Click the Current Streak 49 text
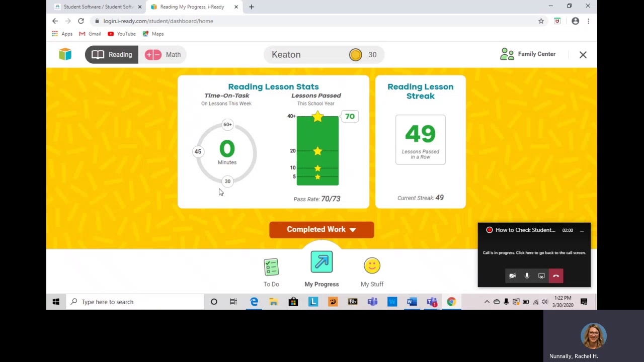The height and width of the screenshot is (362, 644). (x=421, y=198)
